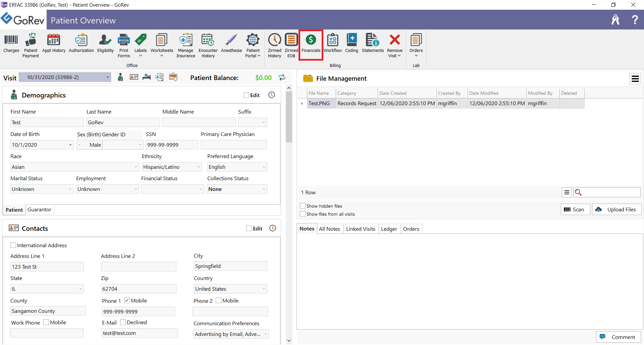Open the State dropdown
Viewport: 644px width, 345px height.
80,289
